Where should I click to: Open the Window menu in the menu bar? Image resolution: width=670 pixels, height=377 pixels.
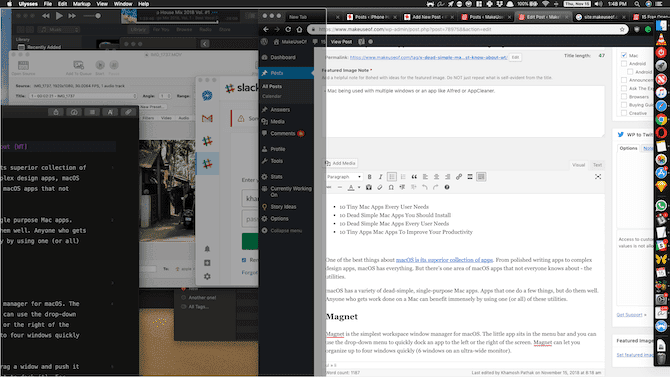[123, 4]
